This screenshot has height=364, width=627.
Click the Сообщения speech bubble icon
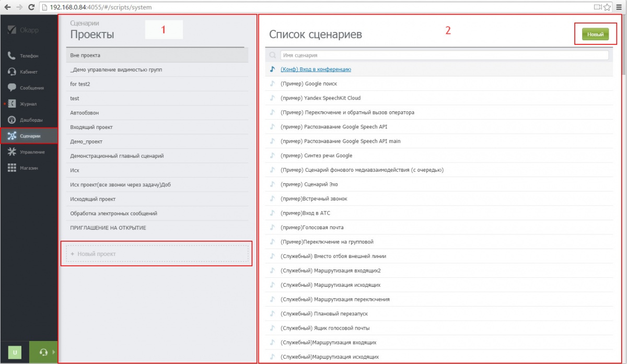(x=12, y=88)
